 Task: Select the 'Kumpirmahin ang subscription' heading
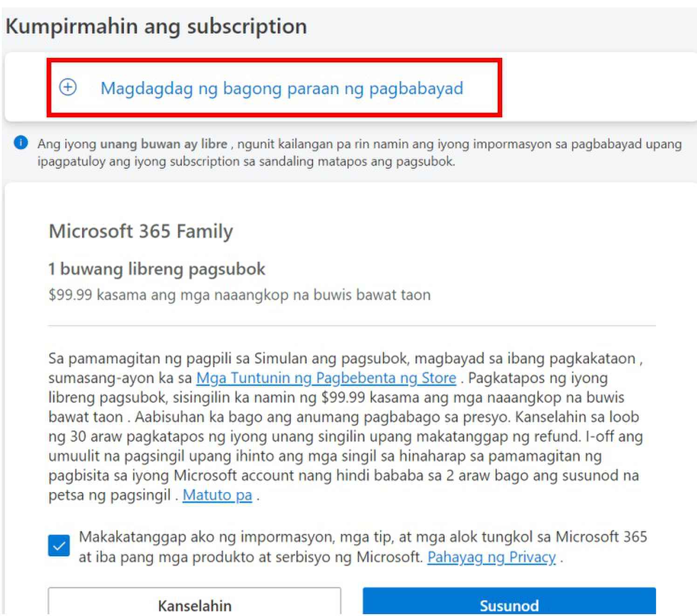tap(157, 26)
